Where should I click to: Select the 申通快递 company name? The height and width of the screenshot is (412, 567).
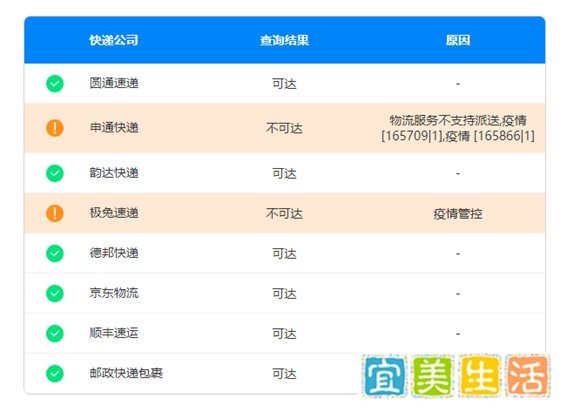point(114,128)
